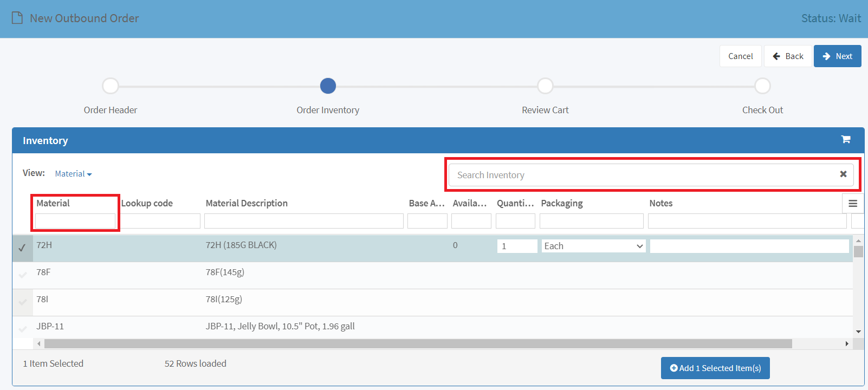
Task: Open the shopping cart icon
Action: pyautogui.click(x=845, y=140)
